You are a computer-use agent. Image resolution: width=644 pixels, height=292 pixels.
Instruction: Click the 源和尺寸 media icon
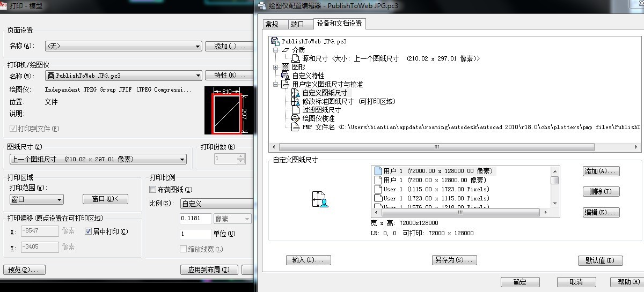pyautogui.click(x=295, y=58)
